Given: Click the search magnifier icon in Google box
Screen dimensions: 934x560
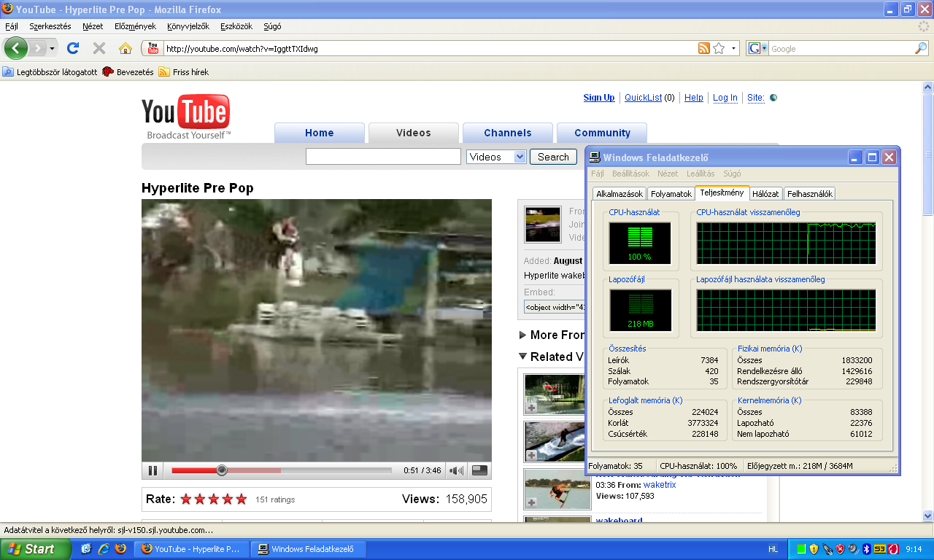Looking at the screenshot, I should pos(921,49).
